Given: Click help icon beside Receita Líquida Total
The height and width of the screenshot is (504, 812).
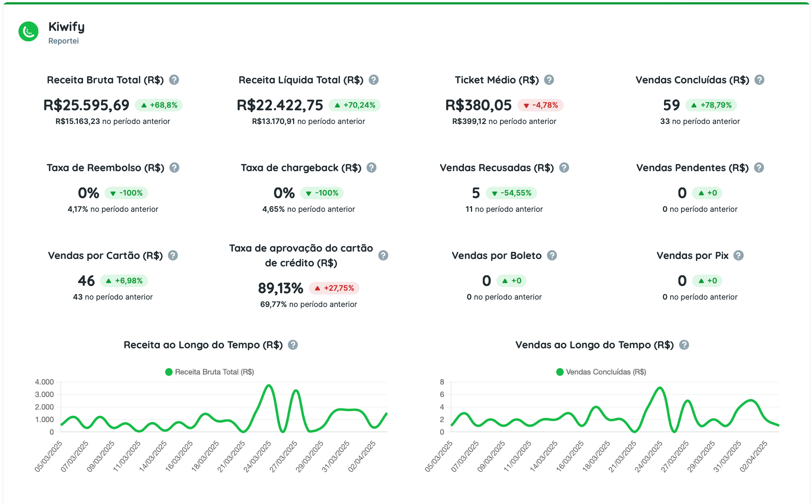Looking at the screenshot, I should click(x=374, y=80).
